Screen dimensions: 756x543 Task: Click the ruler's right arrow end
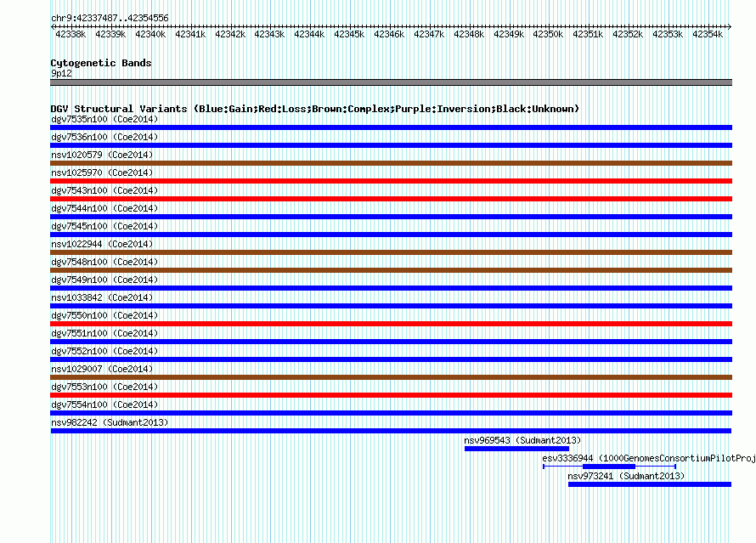tap(730, 26)
